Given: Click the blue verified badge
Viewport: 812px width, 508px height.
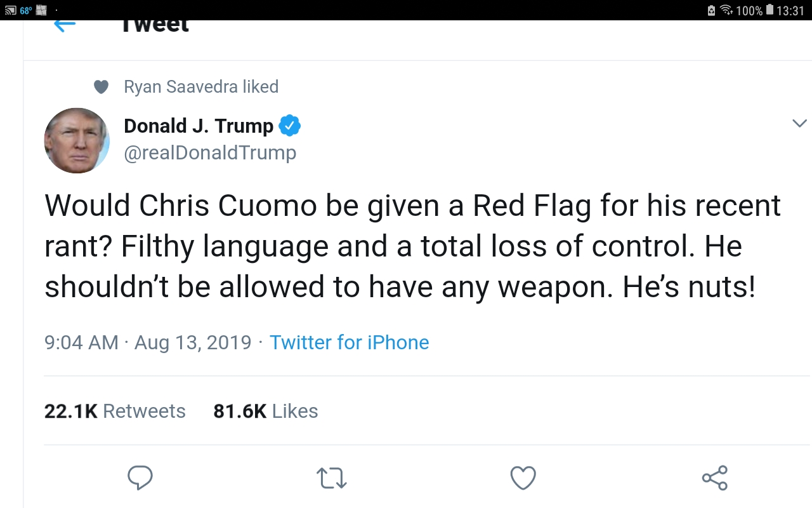Looking at the screenshot, I should [x=290, y=126].
